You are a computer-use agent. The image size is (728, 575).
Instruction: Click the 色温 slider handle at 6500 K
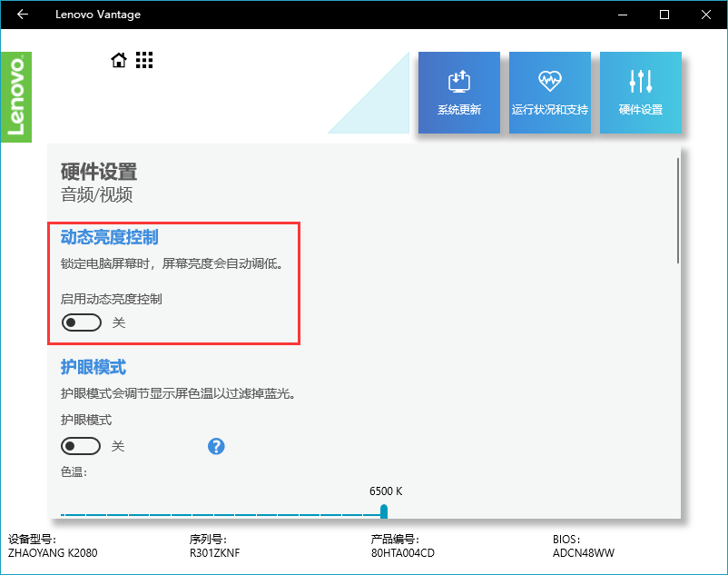coord(383,511)
